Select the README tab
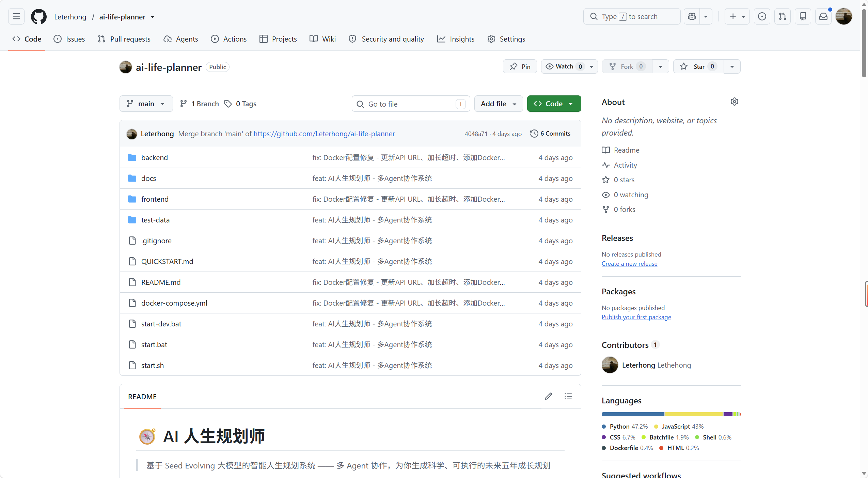This screenshot has width=868, height=478. [x=142, y=397]
